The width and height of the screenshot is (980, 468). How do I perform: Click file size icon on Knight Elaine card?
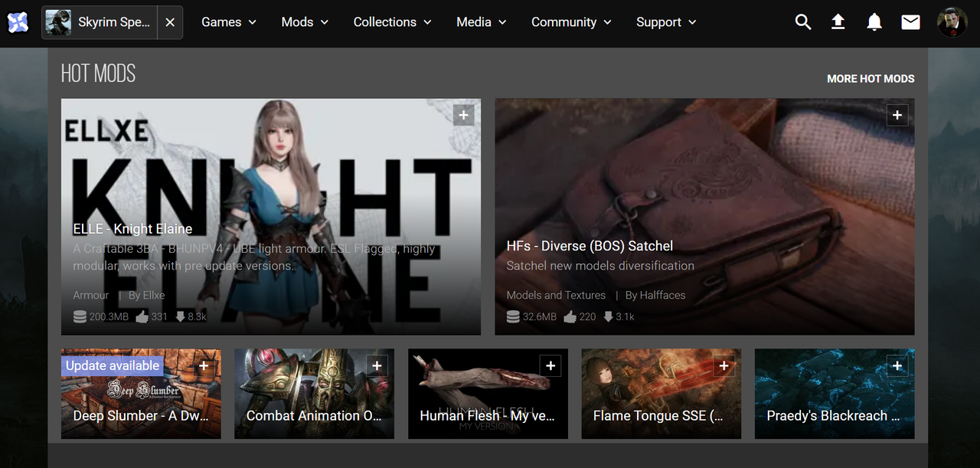80,316
